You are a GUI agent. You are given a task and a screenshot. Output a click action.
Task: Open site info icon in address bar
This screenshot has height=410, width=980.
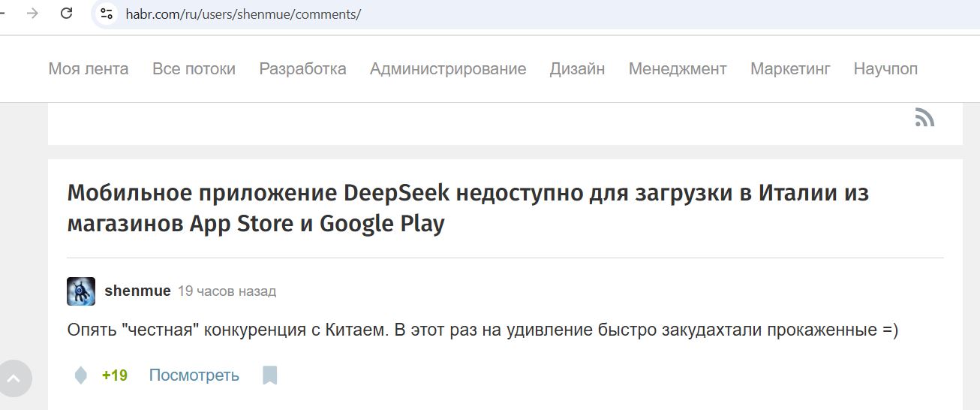pos(107,14)
